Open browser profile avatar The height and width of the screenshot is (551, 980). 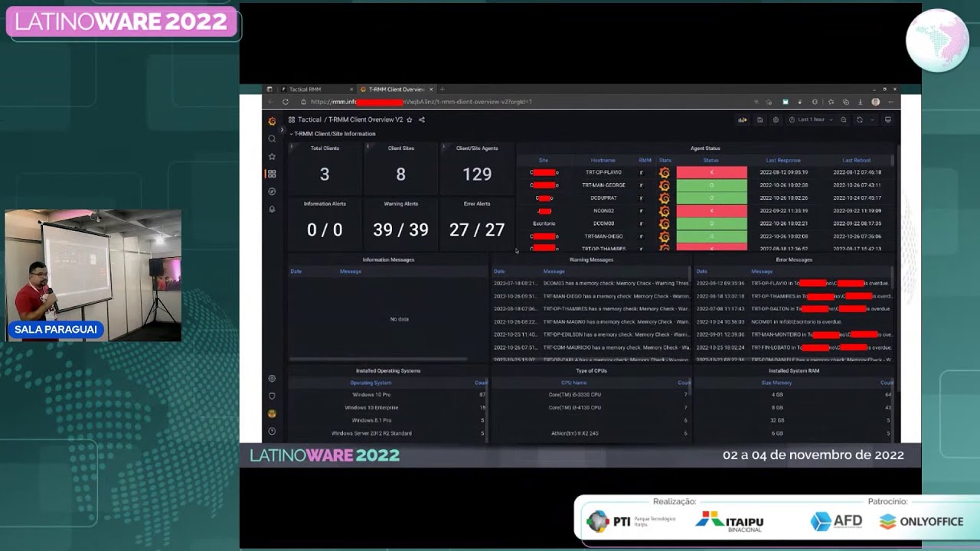876,102
